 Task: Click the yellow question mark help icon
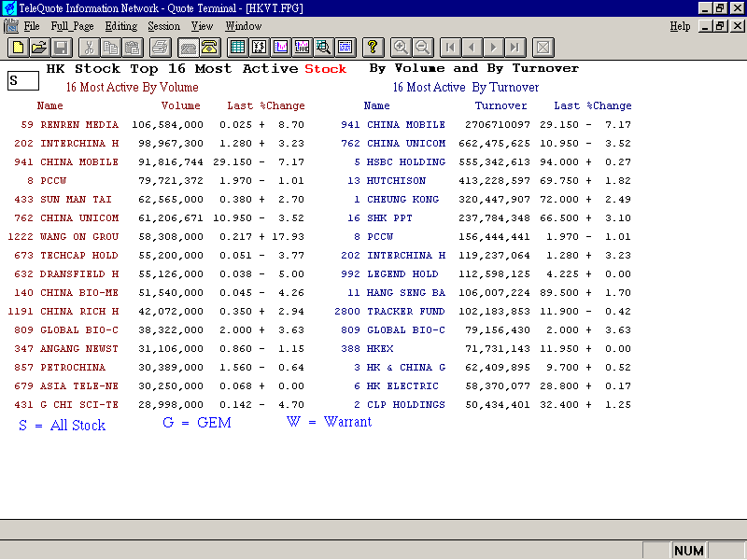tap(373, 48)
